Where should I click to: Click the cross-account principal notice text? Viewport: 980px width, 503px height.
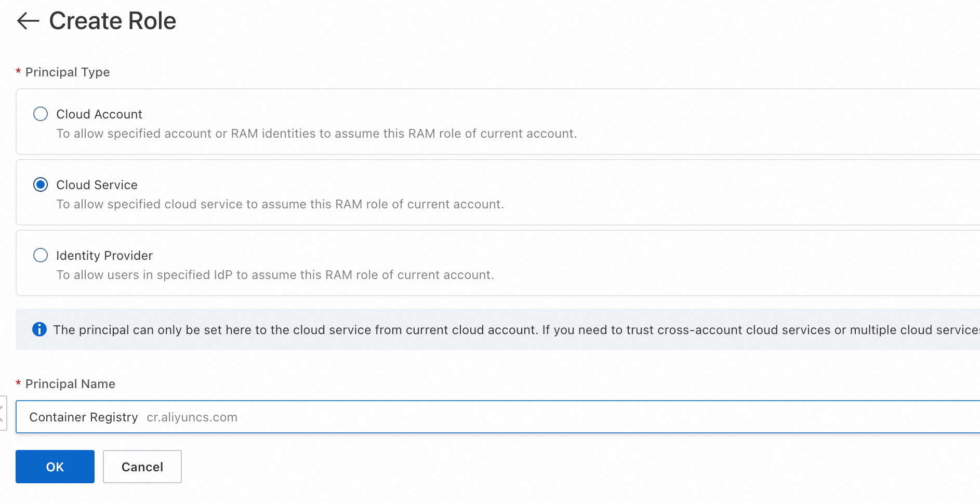[514, 330]
